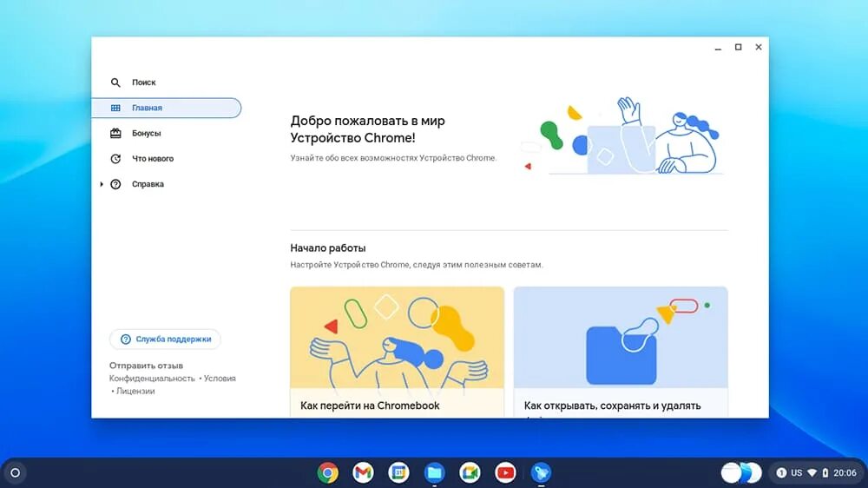Open YouTube from the shelf
Image resolution: width=868 pixels, height=488 pixels.
[505, 472]
